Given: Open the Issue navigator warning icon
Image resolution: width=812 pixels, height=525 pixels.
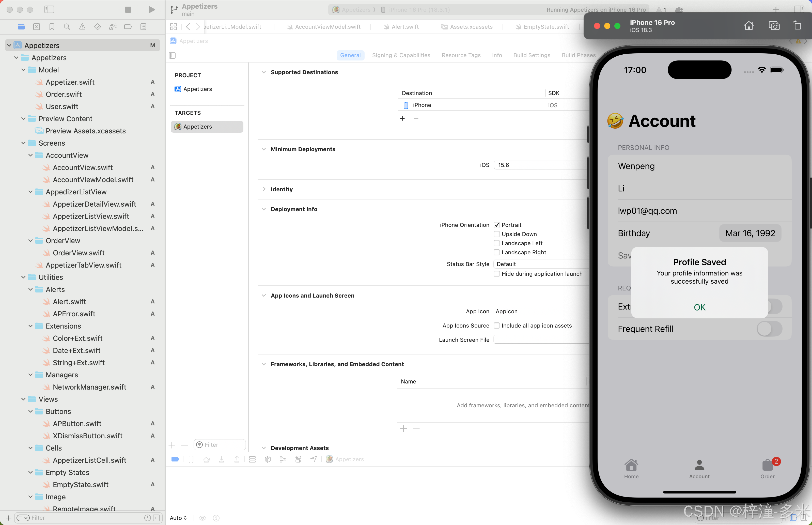Looking at the screenshot, I should (83, 27).
